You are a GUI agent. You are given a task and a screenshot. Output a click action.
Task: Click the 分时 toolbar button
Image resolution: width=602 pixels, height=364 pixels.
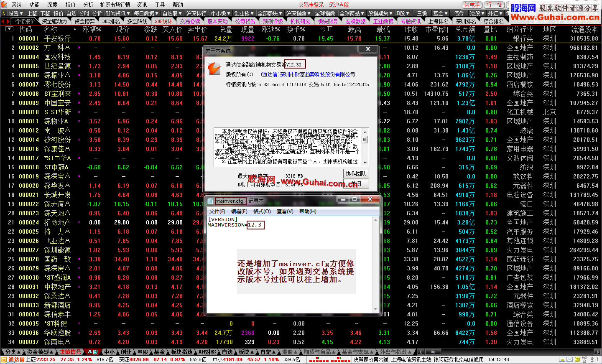[84, 13]
